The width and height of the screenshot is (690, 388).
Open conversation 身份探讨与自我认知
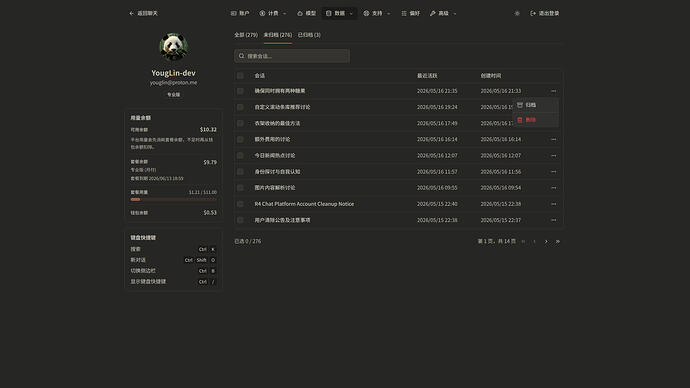pyautogui.click(x=277, y=172)
